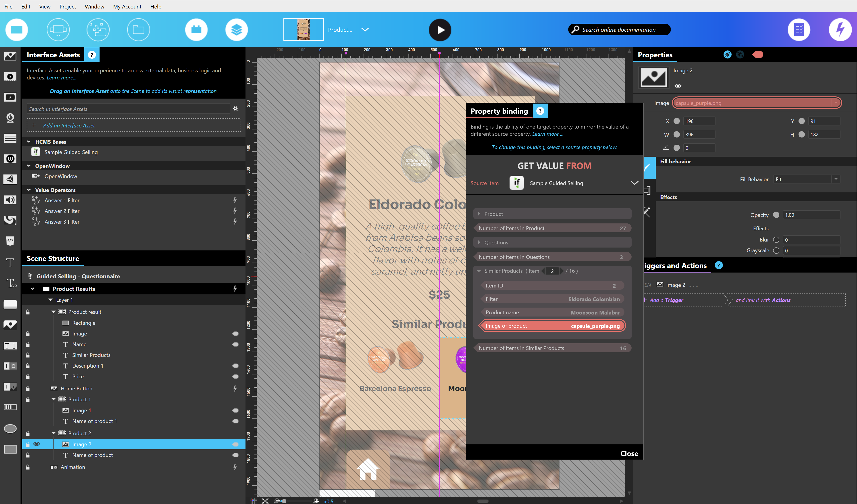This screenshot has height=504, width=857.
Task: Click lightning icon on Answer 1 Filter
Action: click(x=235, y=200)
